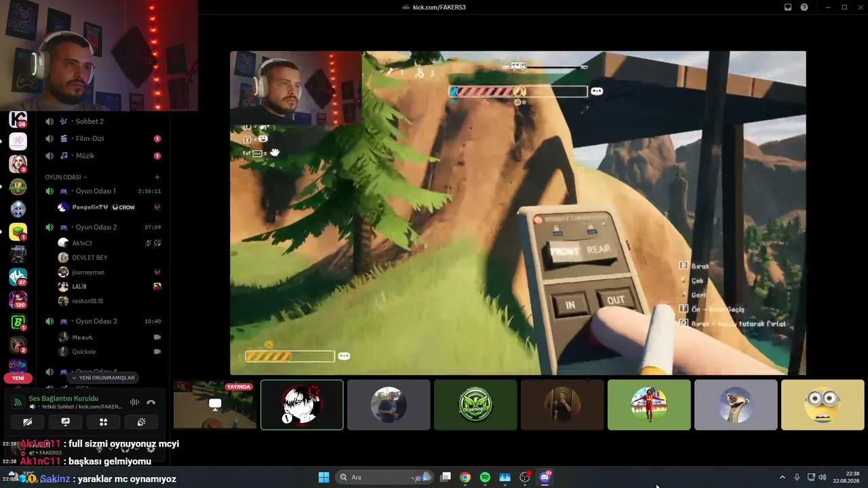Join the Film-Dizi voice channel
This screenshot has height=488, width=868.
103,138
